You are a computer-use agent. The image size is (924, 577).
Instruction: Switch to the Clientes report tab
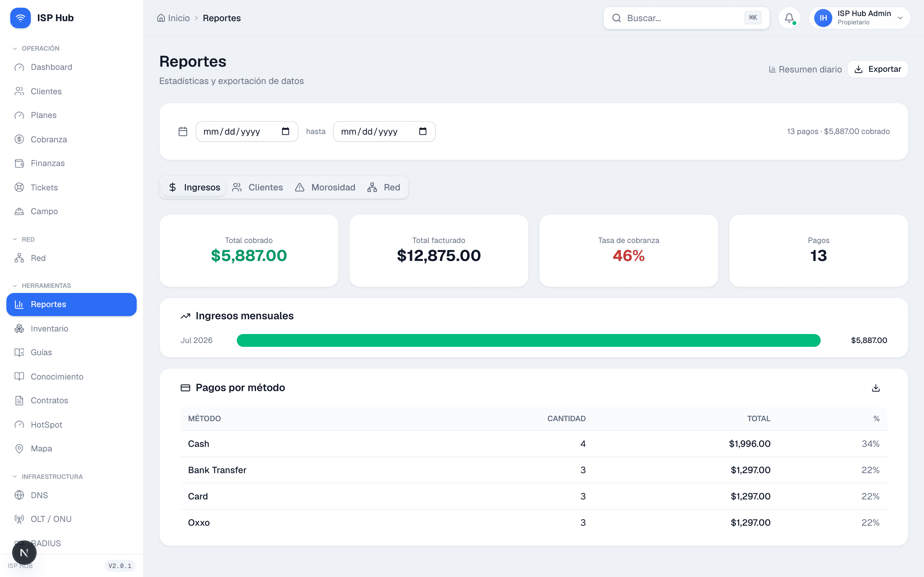coord(258,188)
